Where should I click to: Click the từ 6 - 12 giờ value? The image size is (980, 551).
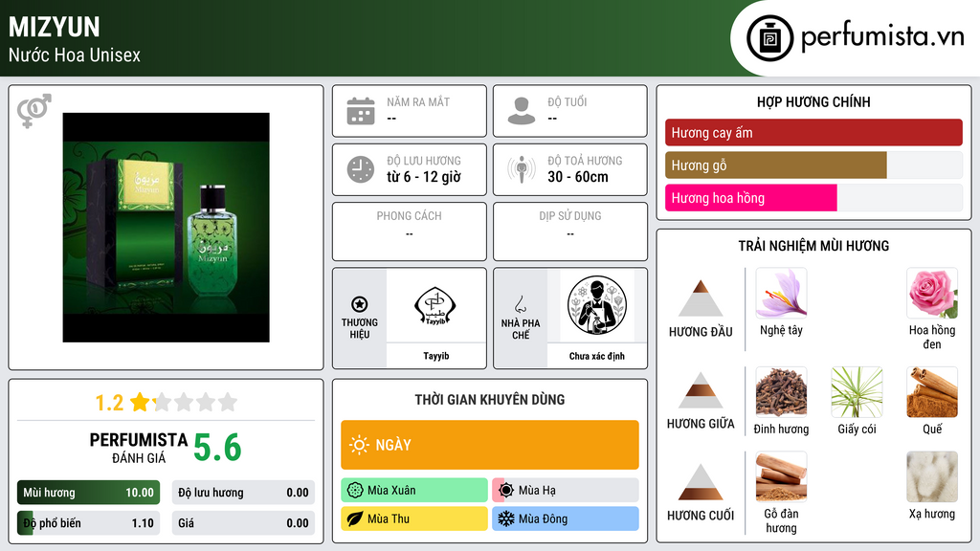(424, 177)
